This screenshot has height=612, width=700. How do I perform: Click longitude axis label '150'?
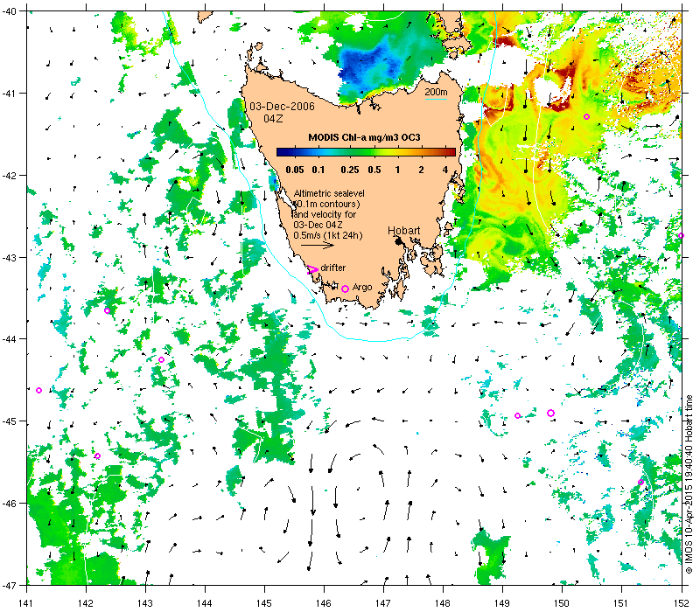pyautogui.click(x=562, y=603)
